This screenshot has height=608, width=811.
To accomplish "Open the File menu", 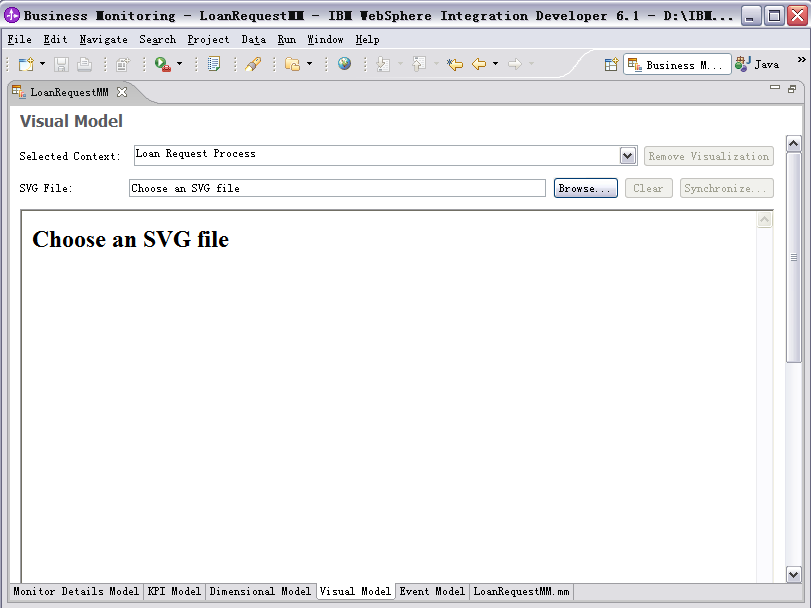I will tap(20, 40).
